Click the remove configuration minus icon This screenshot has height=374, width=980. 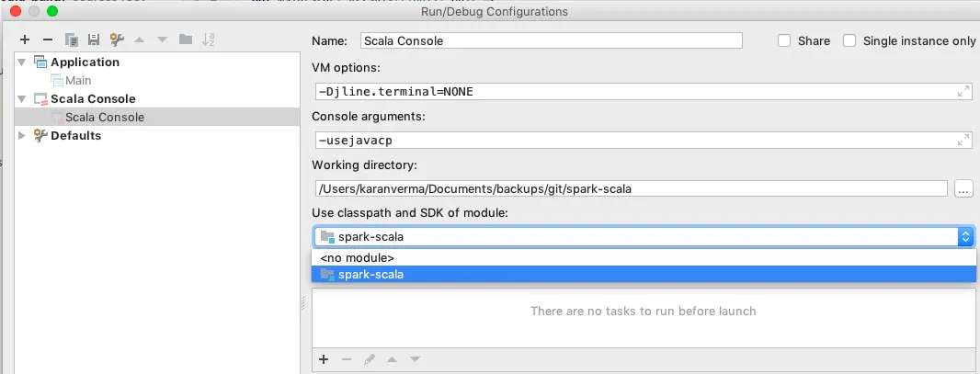pyautogui.click(x=47, y=40)
